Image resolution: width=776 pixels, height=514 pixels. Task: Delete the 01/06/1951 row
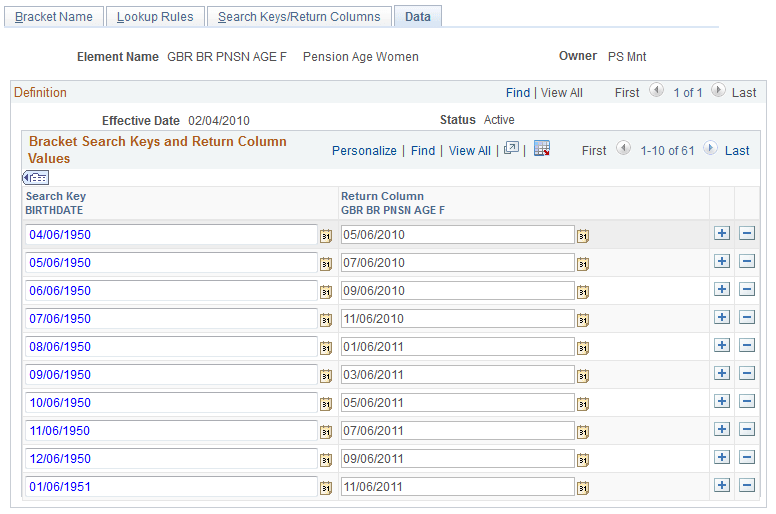point(747,485)
